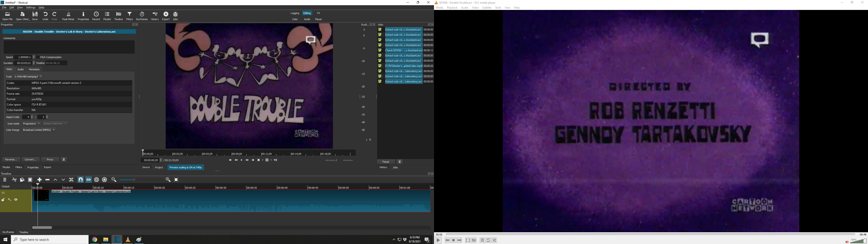Click the Lift up-arrow timeline icon
This screenshot has height=244, width=868.
[56, 180]
